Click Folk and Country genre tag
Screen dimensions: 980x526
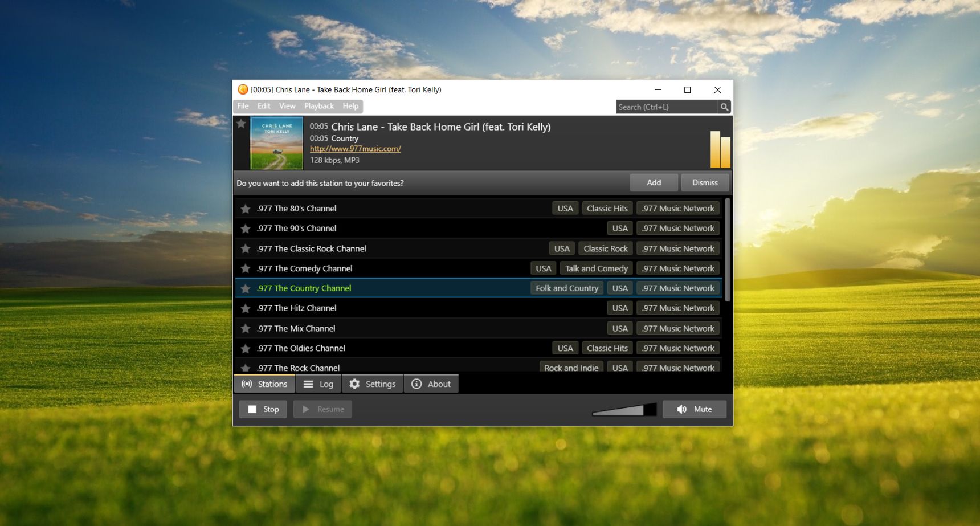[x=567, y=288]
